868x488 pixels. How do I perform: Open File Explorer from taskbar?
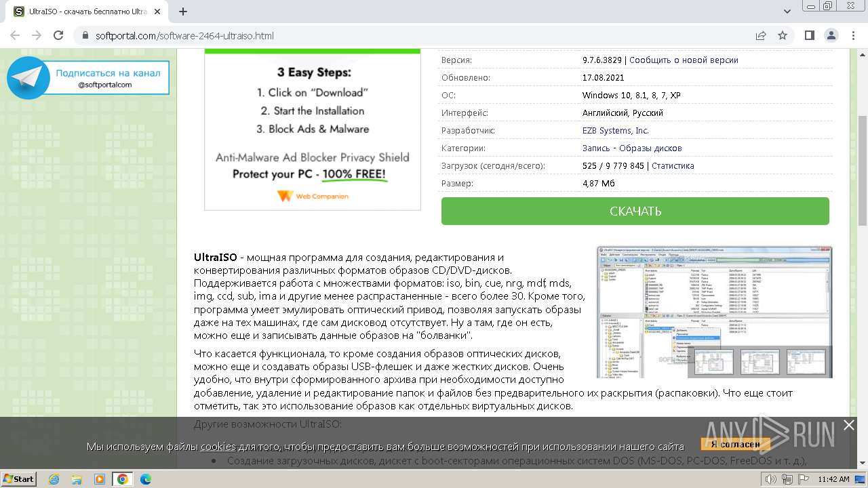point(77,479)
